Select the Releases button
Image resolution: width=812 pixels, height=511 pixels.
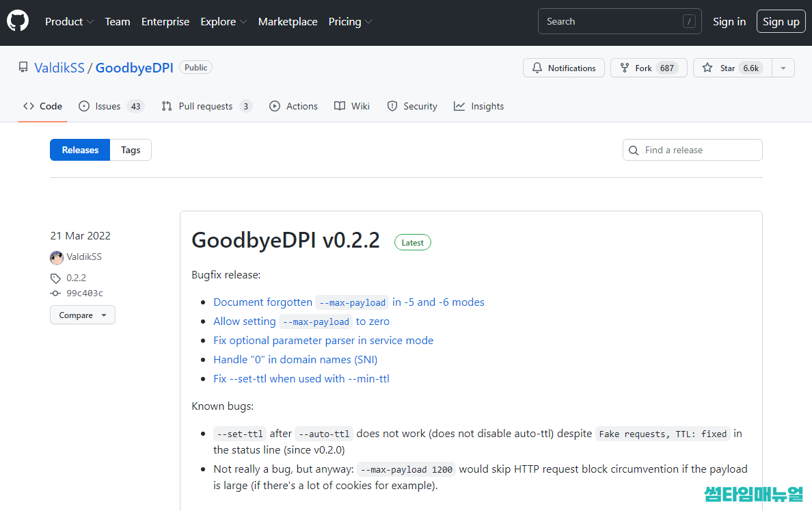click(x=80, y=150)
